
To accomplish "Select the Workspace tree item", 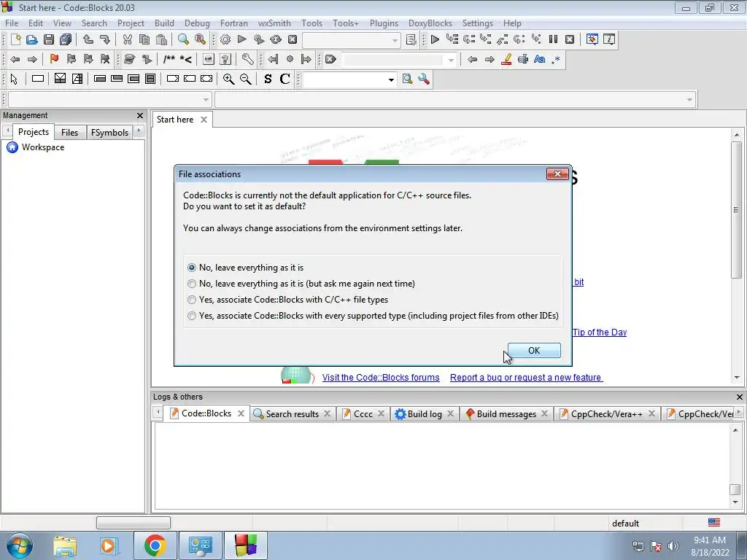I will click(x=43, y=147).
